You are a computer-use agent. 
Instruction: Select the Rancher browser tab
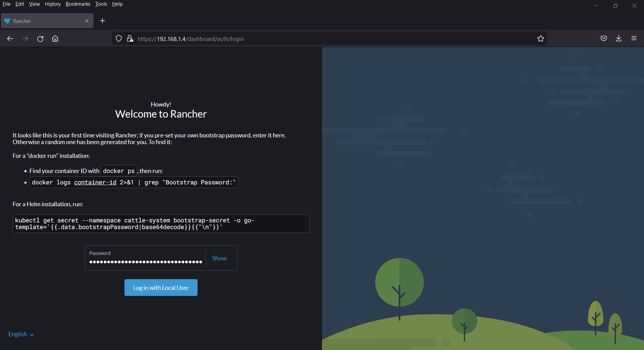47,21
